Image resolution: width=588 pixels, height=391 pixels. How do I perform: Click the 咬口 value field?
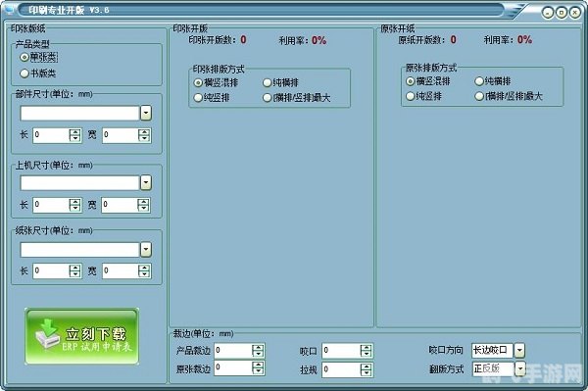[341, 351]
